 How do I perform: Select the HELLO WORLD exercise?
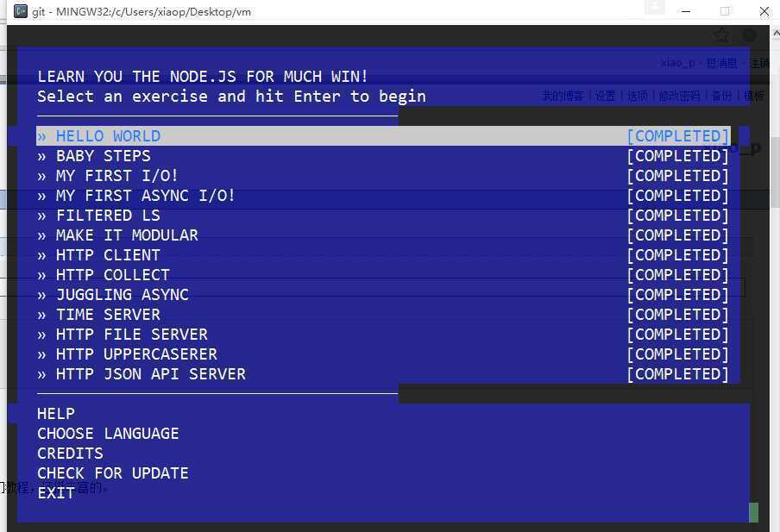(383, 135)
